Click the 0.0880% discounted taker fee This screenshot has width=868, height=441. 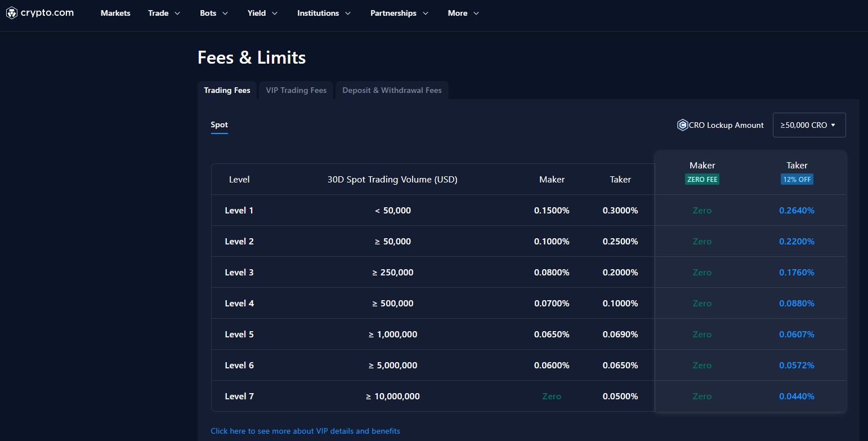pos(797,304)
